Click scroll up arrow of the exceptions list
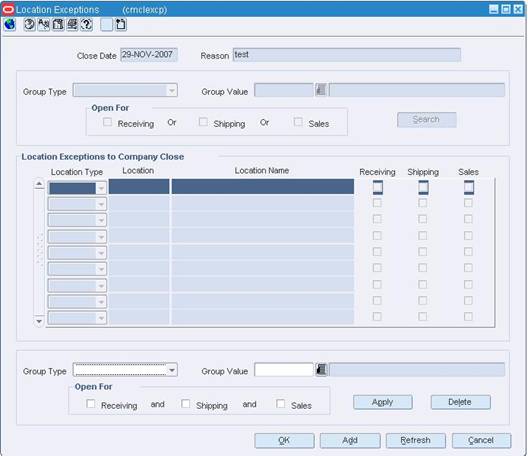Viewport: 528px width, 456px height. tap(39, 184)
